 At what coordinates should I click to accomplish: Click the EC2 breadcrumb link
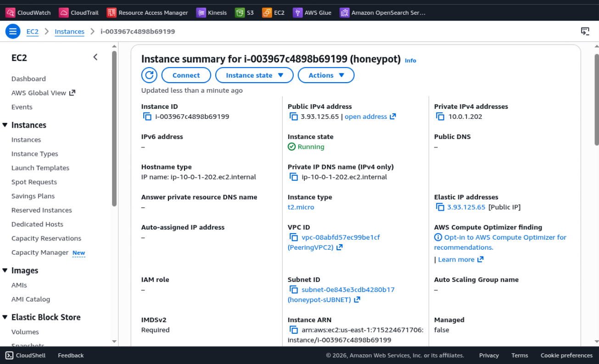tap(33, 32)
